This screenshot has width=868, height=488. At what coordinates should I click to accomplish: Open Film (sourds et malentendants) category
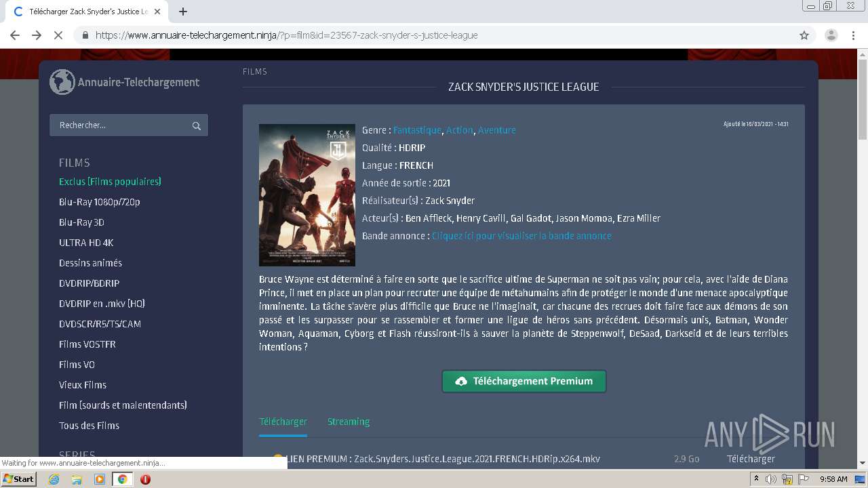tap(123, 405)
